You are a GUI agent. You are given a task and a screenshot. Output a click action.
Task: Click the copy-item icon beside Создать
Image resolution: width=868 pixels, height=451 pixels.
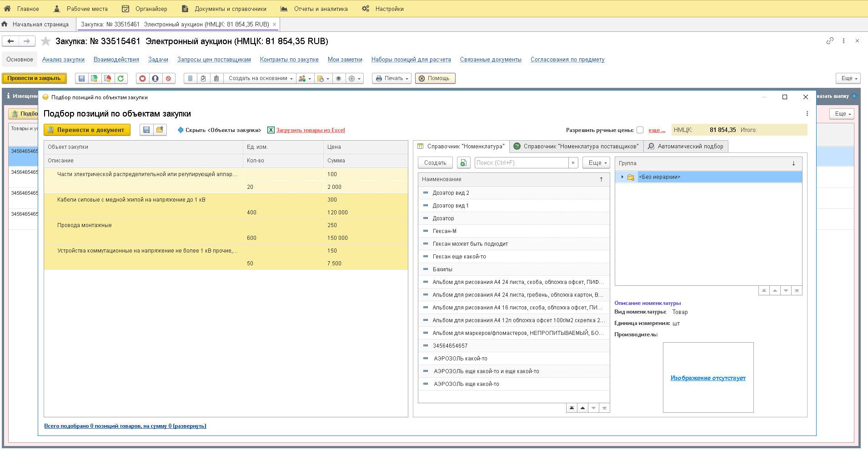coord(463,163)
